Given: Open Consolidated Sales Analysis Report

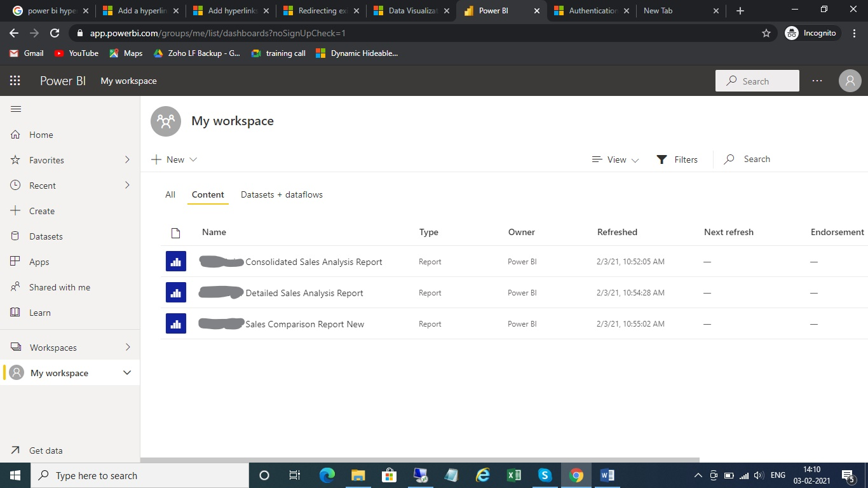Looking at the screenshot, I should [314, 262].
